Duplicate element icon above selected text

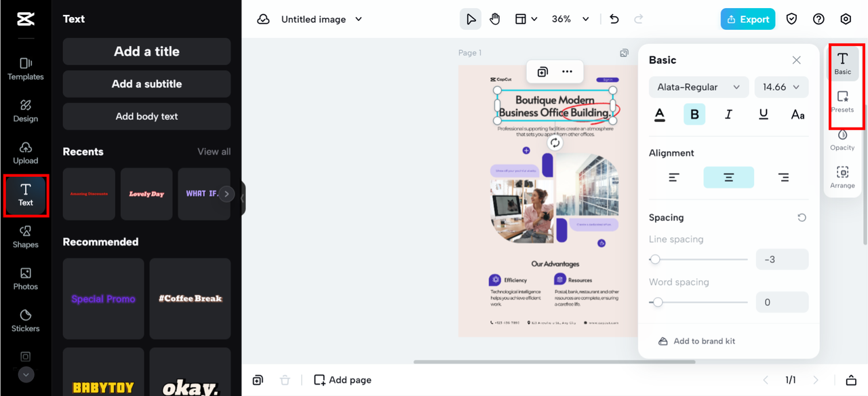pyautogui.click(x=542, y=72)
